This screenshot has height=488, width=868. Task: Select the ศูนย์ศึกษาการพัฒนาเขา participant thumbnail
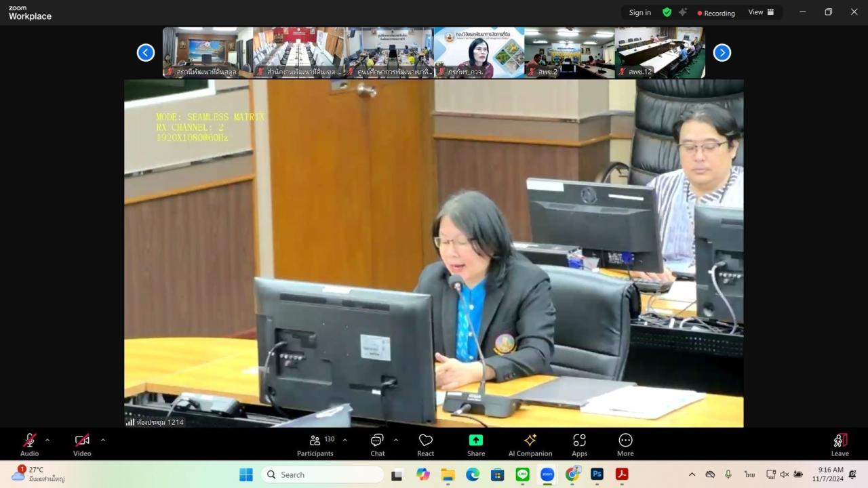(x=389, y=53)
